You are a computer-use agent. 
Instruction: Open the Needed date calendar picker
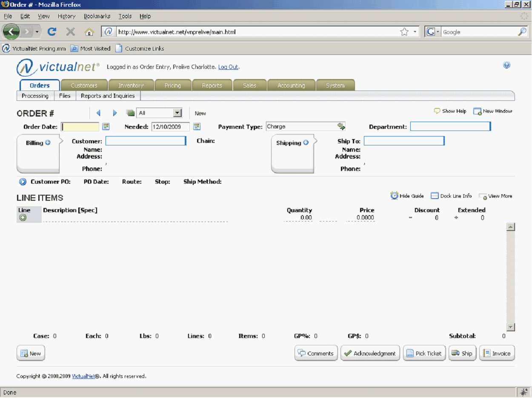click(x=197, y=127)
